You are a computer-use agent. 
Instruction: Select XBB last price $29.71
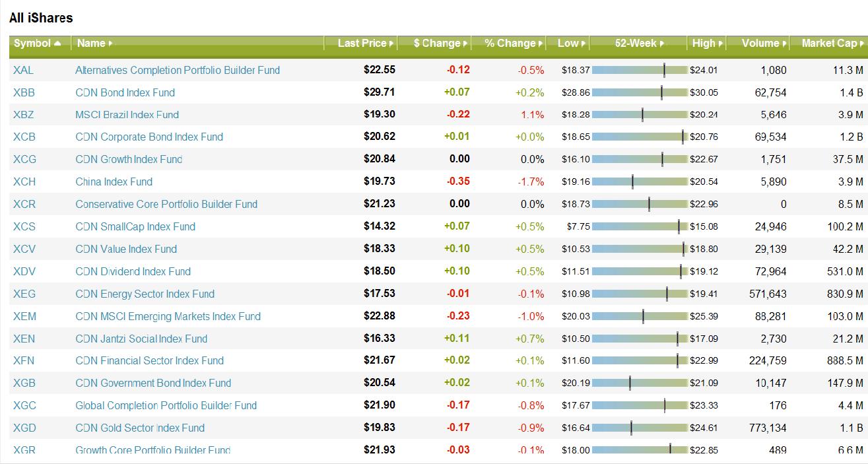(380, 92)
